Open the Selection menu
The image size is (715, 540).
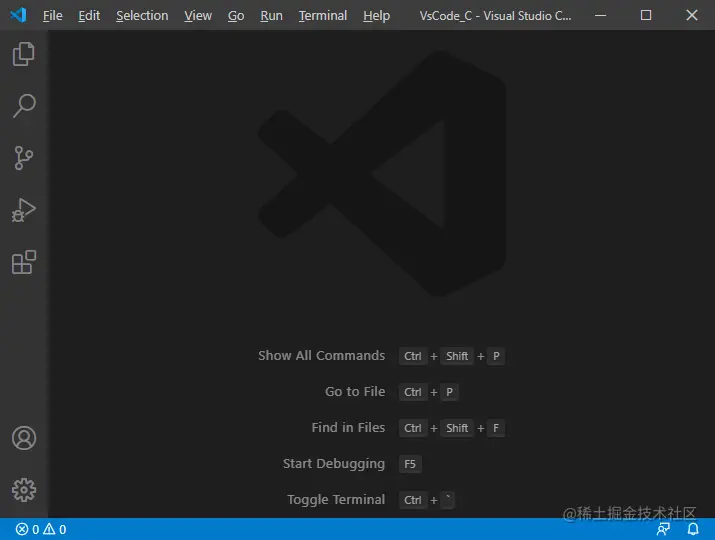click(142, 16)
